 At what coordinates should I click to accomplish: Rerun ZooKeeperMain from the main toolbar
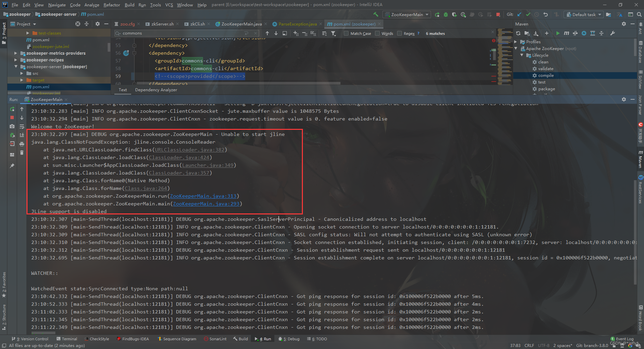437,14
